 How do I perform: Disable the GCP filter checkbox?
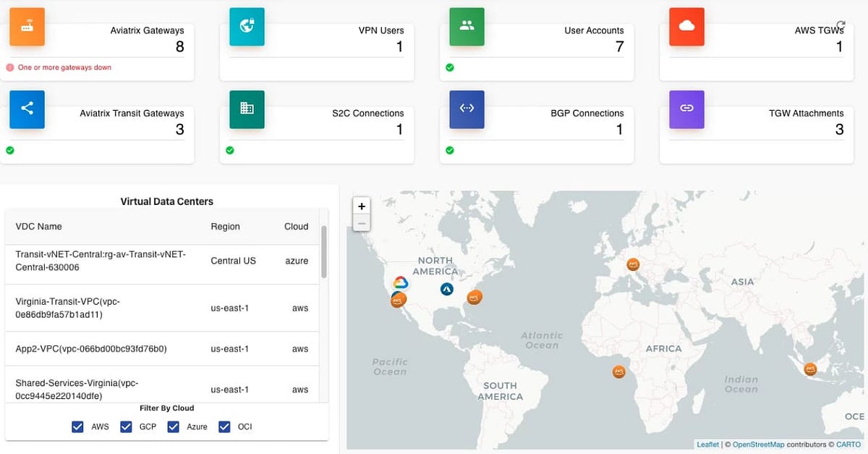124,426
